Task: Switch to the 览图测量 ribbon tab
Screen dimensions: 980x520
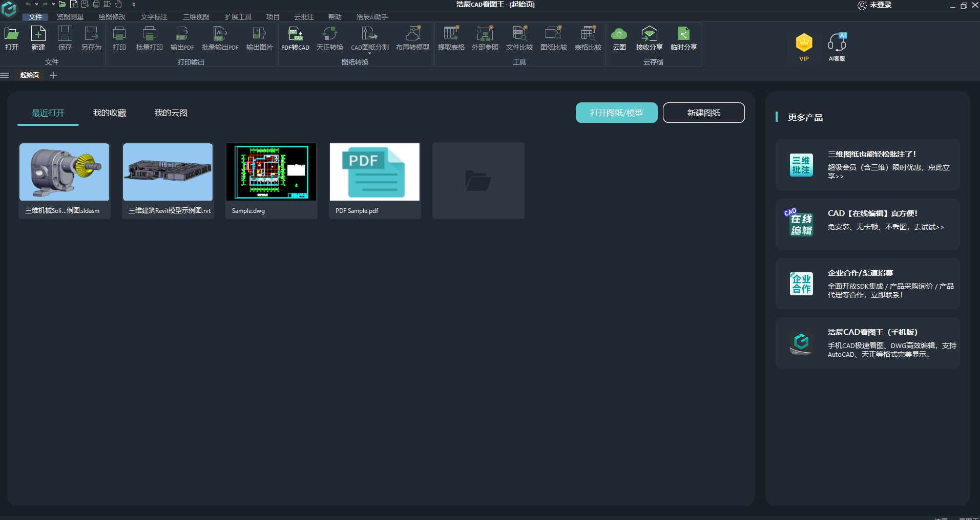Action: 70,17
